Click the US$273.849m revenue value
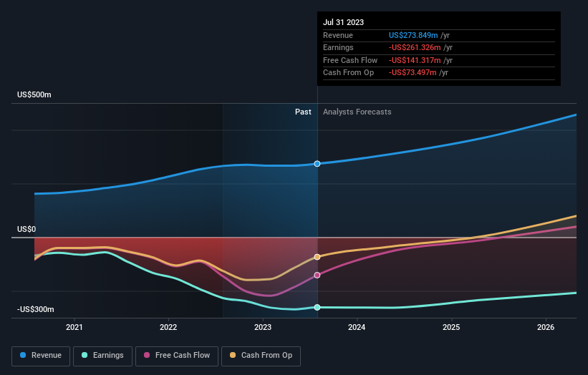 (413, 35)
